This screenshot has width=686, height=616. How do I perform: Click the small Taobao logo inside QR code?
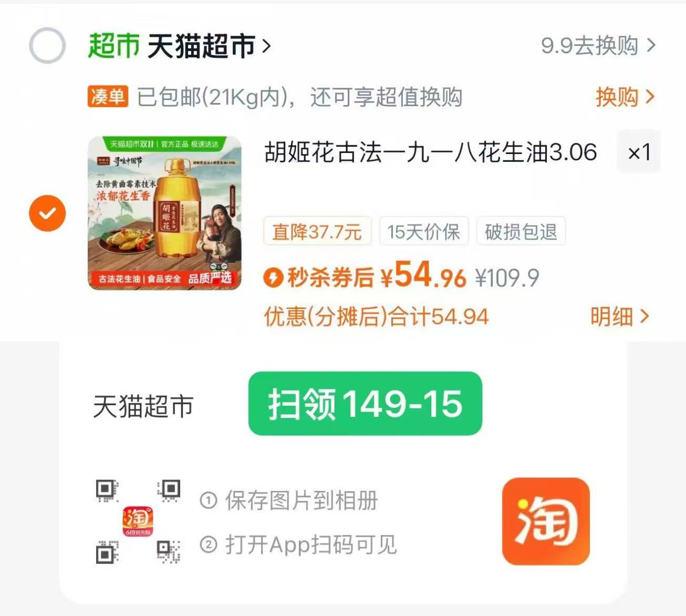point(138,521)
